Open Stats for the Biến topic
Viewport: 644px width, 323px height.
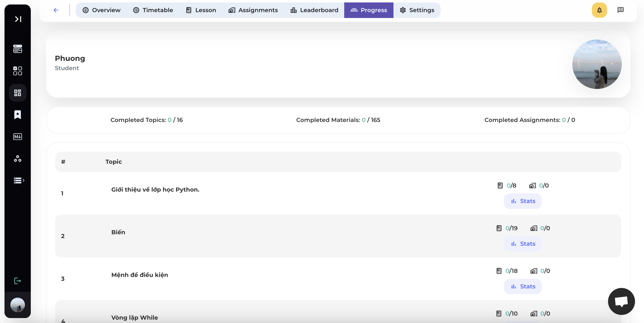click(x=523, y=244)
